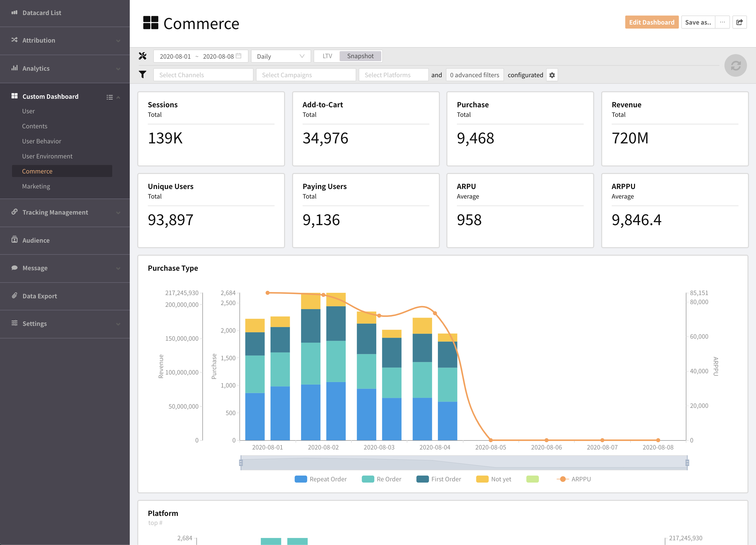Open the date range calendar icon
Viewport: 756px width, 545px height.
click(x=239, y=56)
